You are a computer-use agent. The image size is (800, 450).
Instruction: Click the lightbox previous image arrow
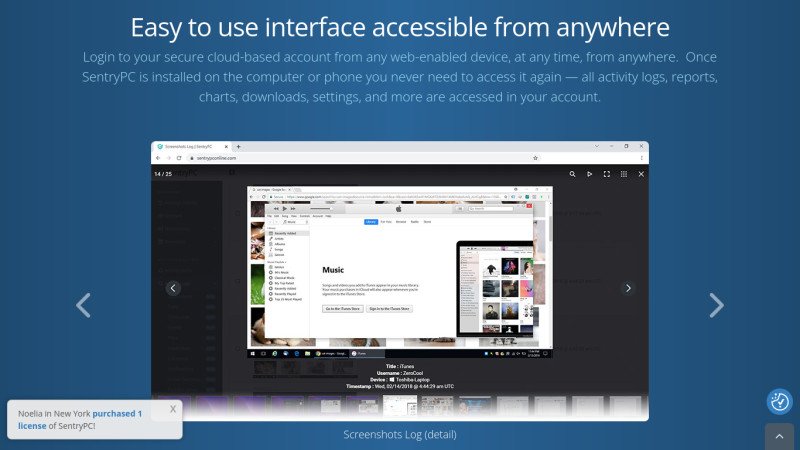click(172, 288)
